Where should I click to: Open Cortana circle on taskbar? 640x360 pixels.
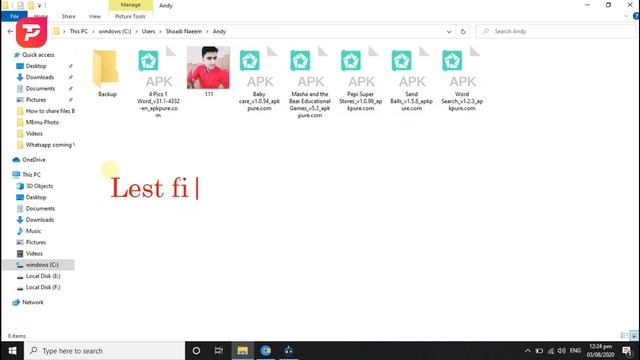pyautogui.click(x=196, y=351)
